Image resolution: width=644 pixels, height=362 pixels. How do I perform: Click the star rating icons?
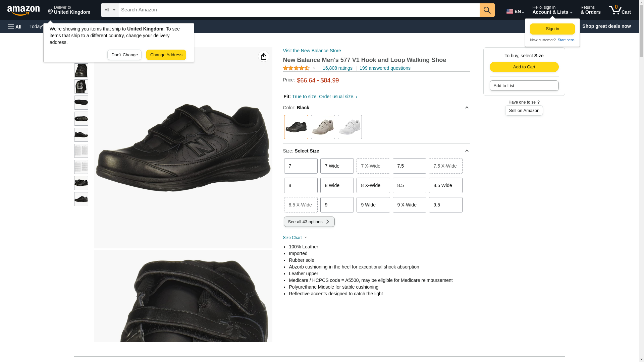click(x=296, y=68)
